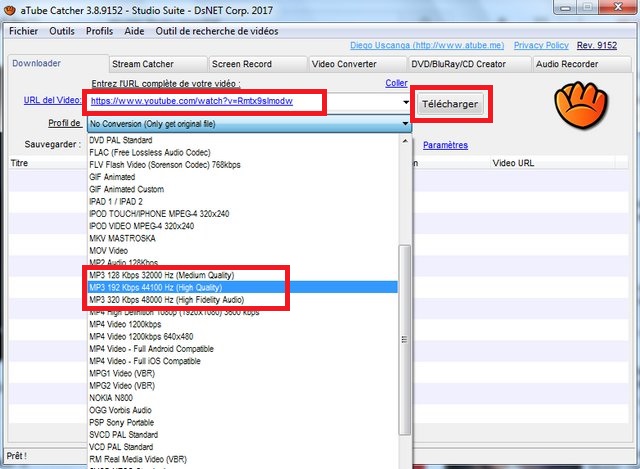Select FLAC Free Lossless Audio Codec profile
640x469 pixels.
242,152
